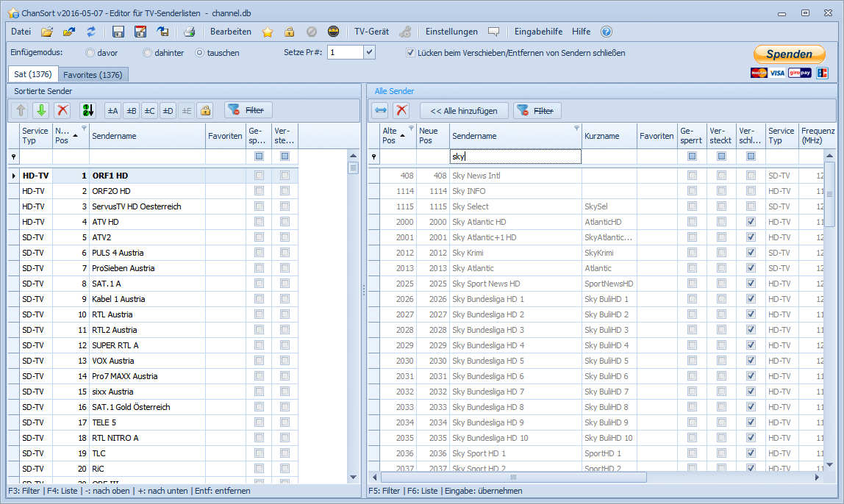Open the 'Setze Pr#' dropdown arrow
This screenshot has width=844, height=504.
369,52
